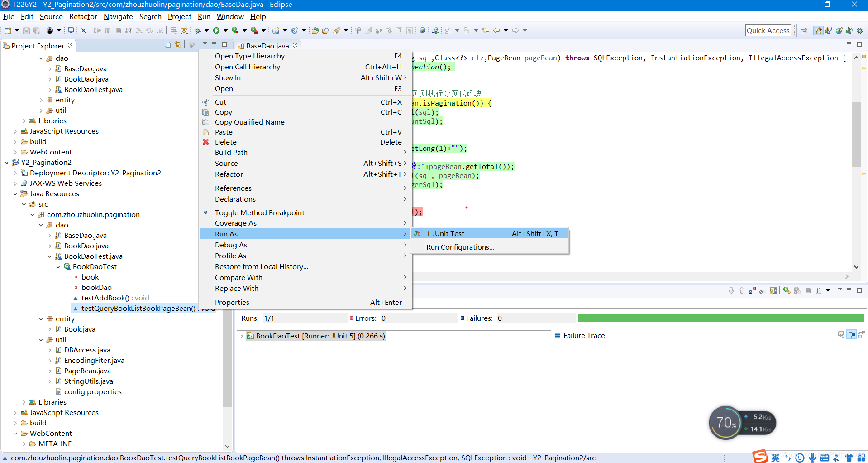Collapse the Y2_Pagination2 project node
The width and height of the screenshot is (868, 463).
pyautogui.click(x=7, y=162)
